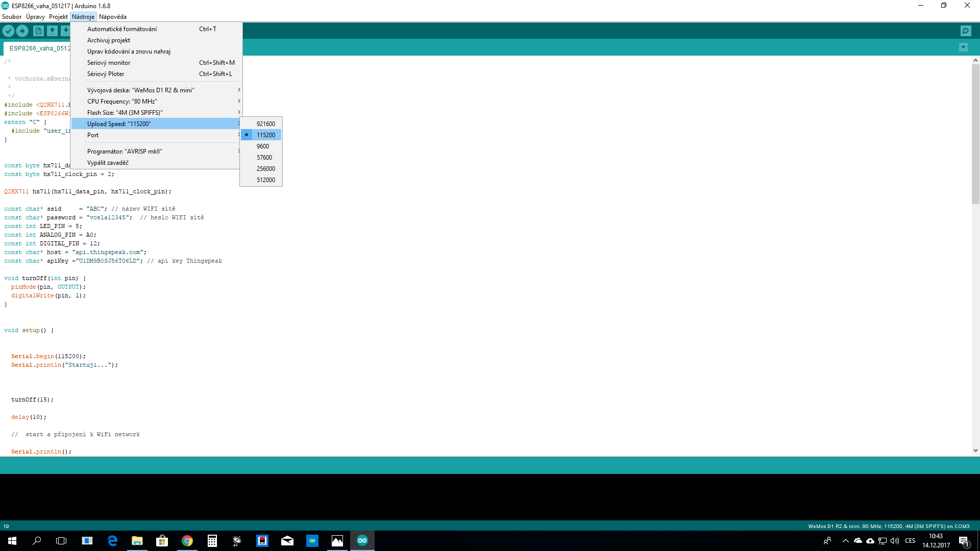980x551 pixels.
Task: Click the Upload arrow toolbar icon
Action: (22, 31)
